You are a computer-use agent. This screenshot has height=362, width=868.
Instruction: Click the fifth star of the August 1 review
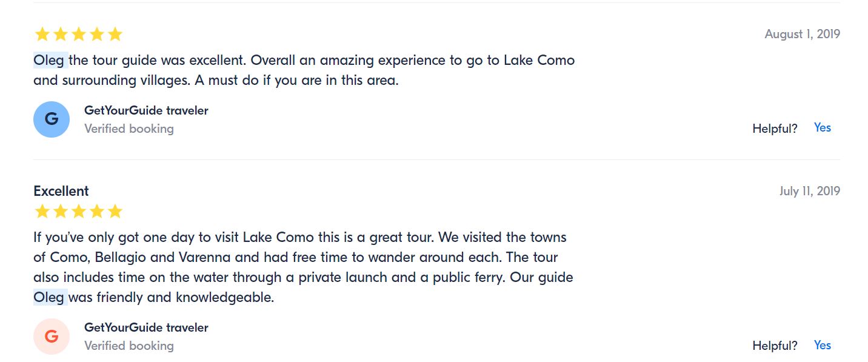[115, 35]
